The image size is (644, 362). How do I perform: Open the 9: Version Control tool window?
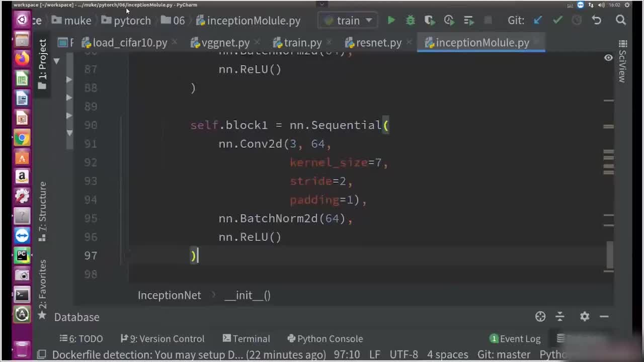coord(163,339)
